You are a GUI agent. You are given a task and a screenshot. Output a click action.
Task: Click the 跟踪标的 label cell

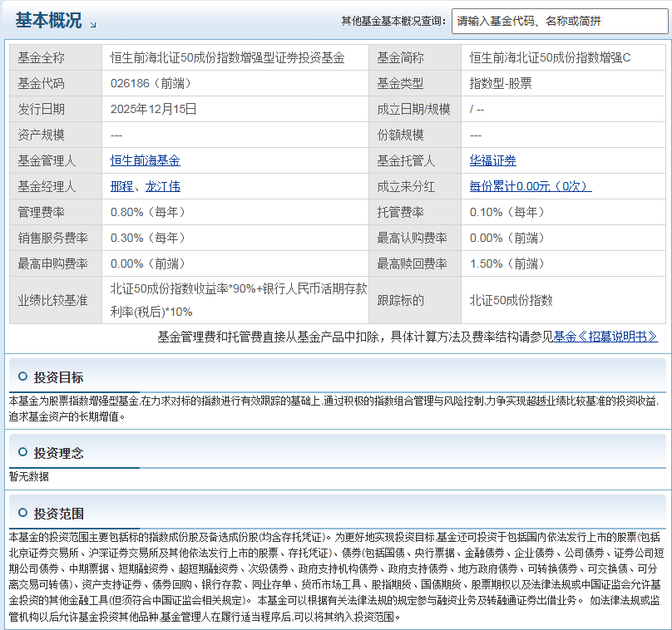tap(415, 300)
